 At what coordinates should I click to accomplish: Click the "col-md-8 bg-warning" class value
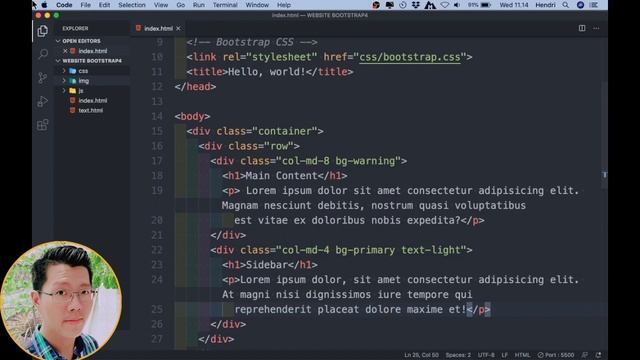pyautogui.click(x=338, y=161)
